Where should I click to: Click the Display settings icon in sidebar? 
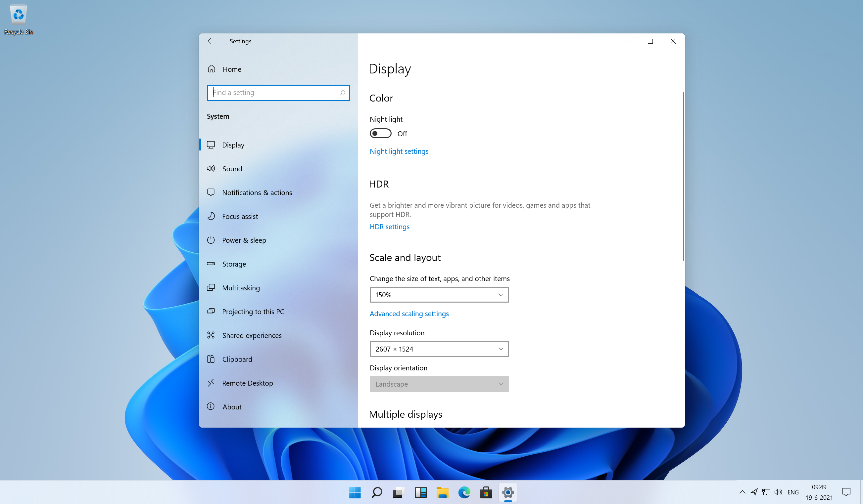click(212, 145)
